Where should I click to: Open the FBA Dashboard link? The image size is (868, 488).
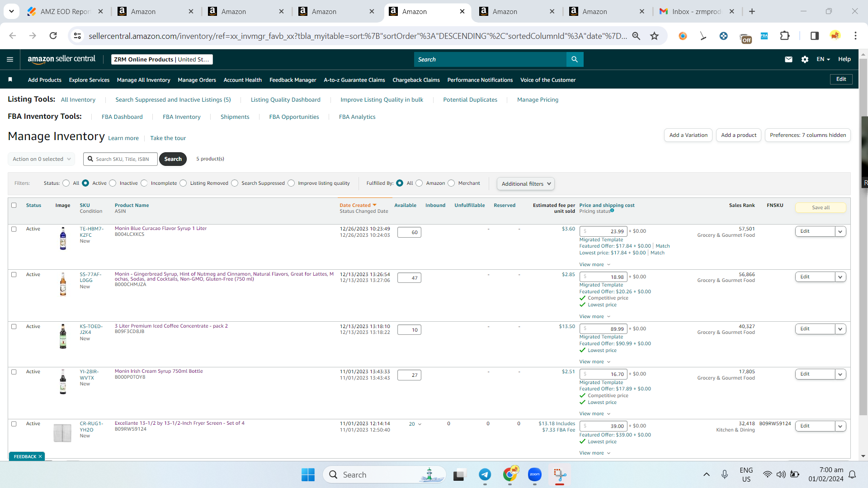(x=122, y=117)
